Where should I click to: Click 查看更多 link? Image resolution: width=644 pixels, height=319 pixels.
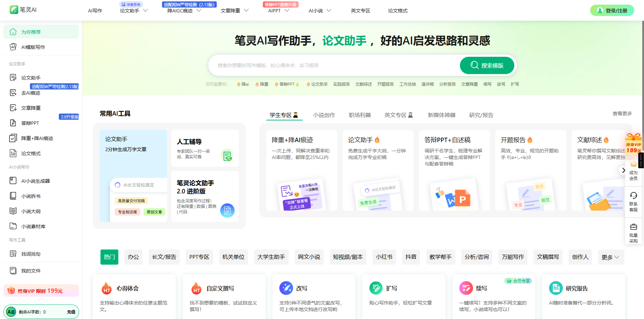(x=622, y=114)
